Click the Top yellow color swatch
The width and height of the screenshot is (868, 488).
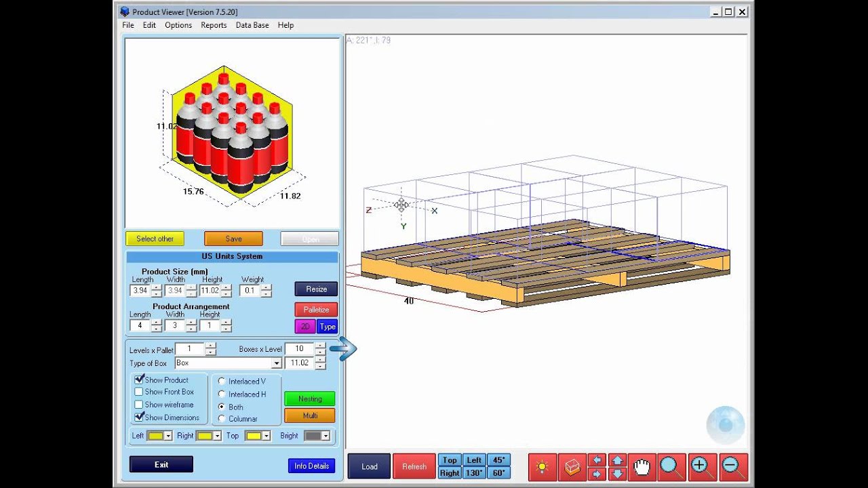point(254,436)
